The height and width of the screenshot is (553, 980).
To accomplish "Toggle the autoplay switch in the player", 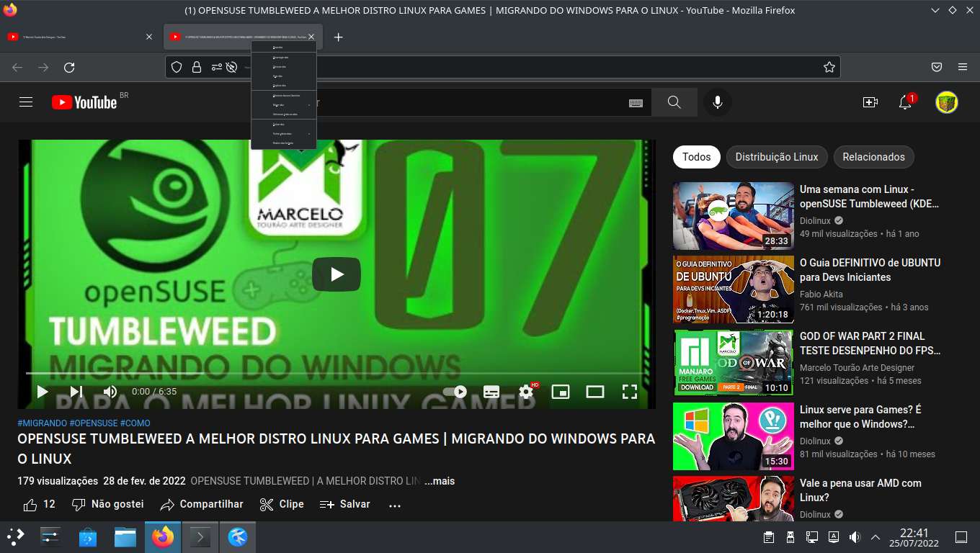I will pyautogui.click(x=455, y=392).
